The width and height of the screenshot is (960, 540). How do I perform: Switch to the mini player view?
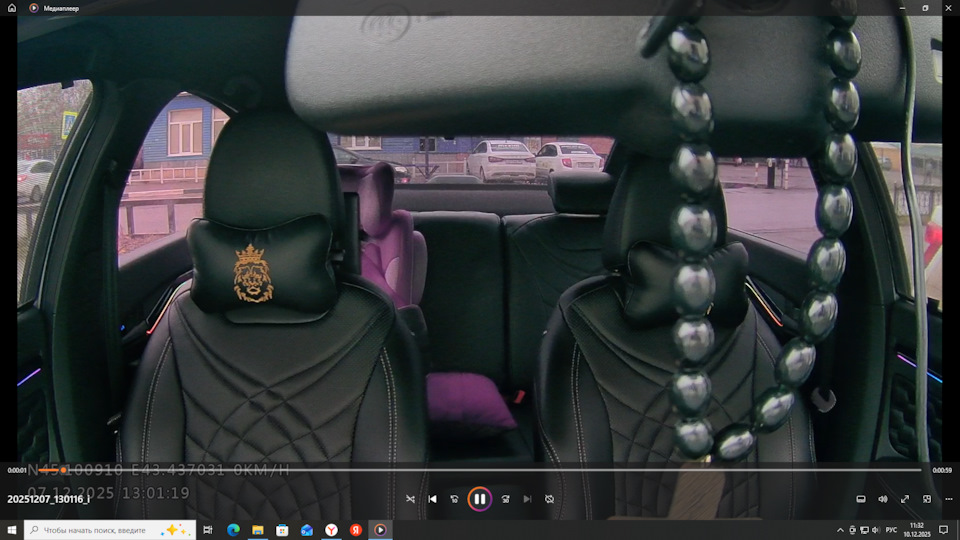coord(927,499)
